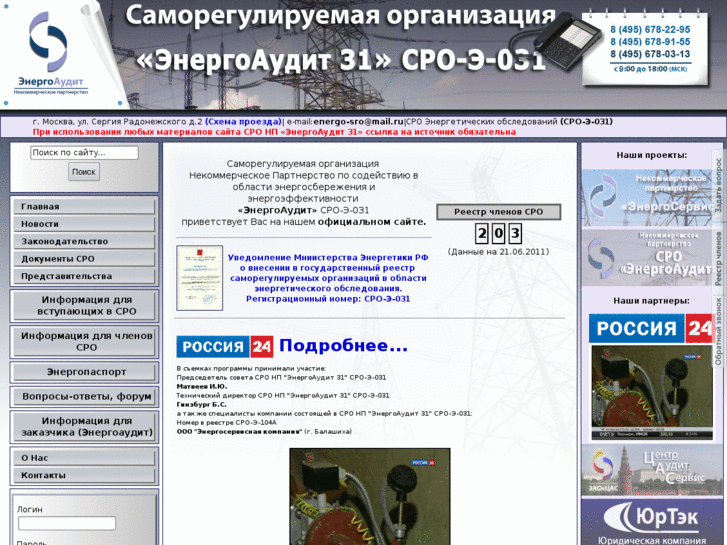Open the Новости menu item
727x545 pixels.
(84, 224)
